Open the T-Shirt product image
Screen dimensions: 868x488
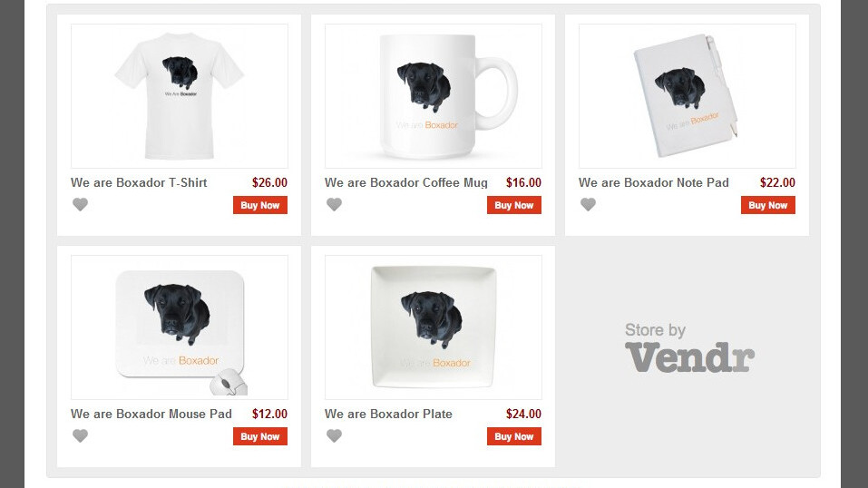tap(180, 96)
